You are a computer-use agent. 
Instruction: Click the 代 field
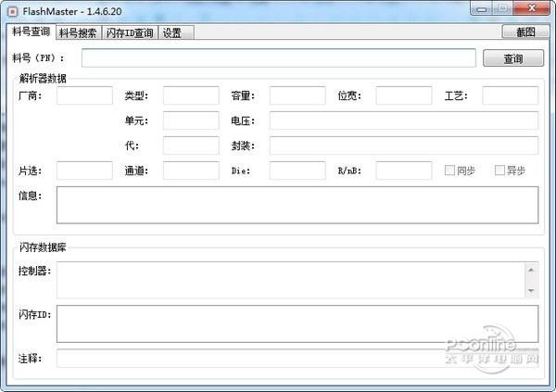[191, 145]
